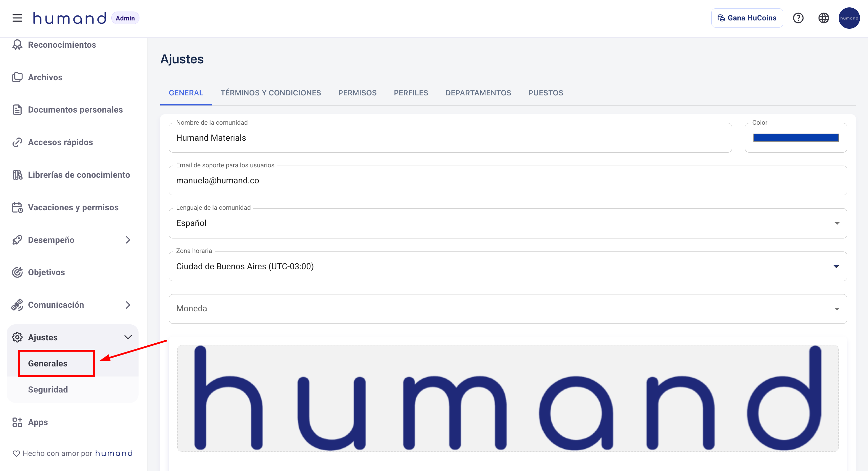Open the hamburger menu icon

17,18
